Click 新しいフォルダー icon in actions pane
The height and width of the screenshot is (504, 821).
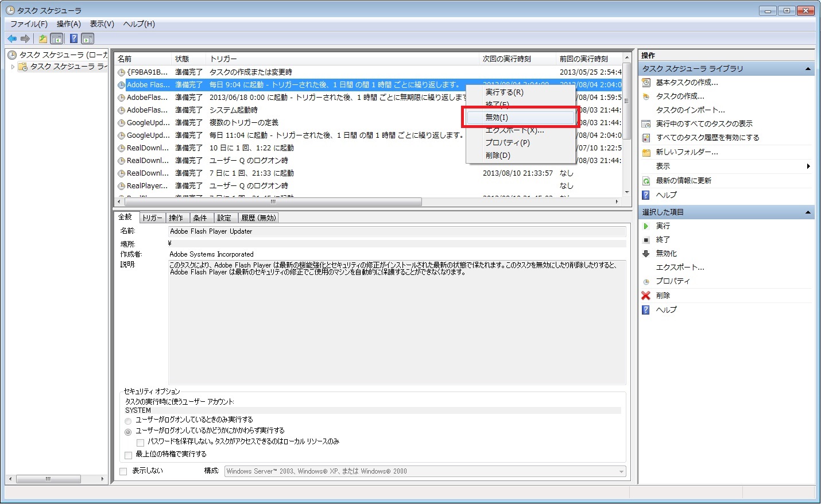pyautogui.click(x=646, y=152)
